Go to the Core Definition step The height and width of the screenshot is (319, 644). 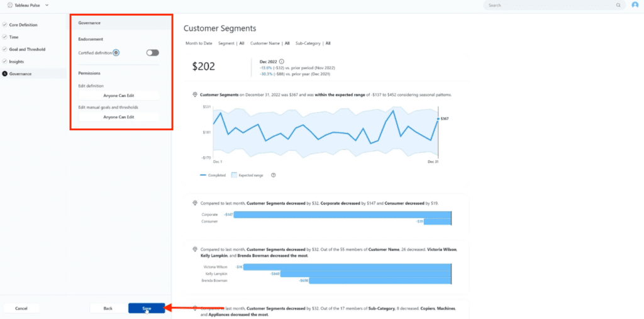click(23, 25)
